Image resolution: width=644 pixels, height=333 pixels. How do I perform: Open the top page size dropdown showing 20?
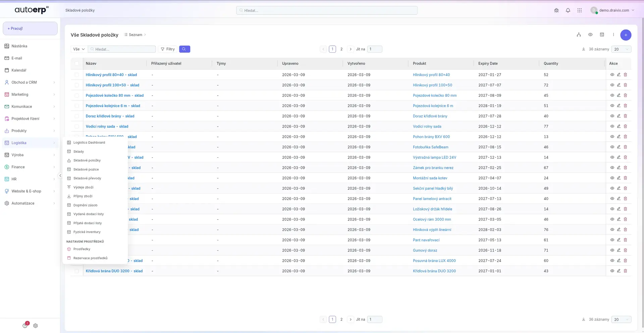[x=621, y=49]
